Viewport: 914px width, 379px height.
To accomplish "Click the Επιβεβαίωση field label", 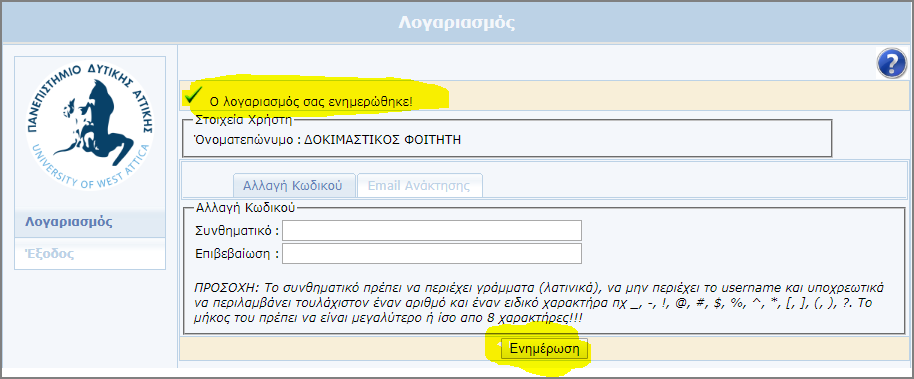I will tap(237, 254).
